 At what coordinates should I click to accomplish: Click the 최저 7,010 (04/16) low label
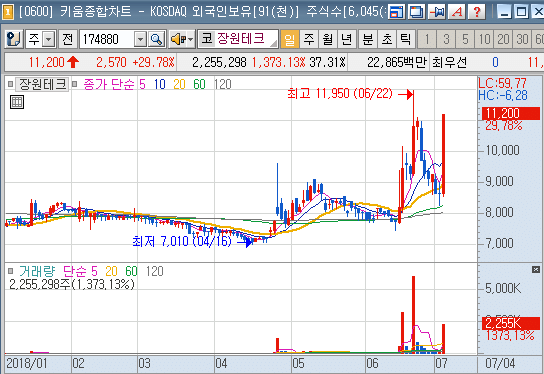182,241
